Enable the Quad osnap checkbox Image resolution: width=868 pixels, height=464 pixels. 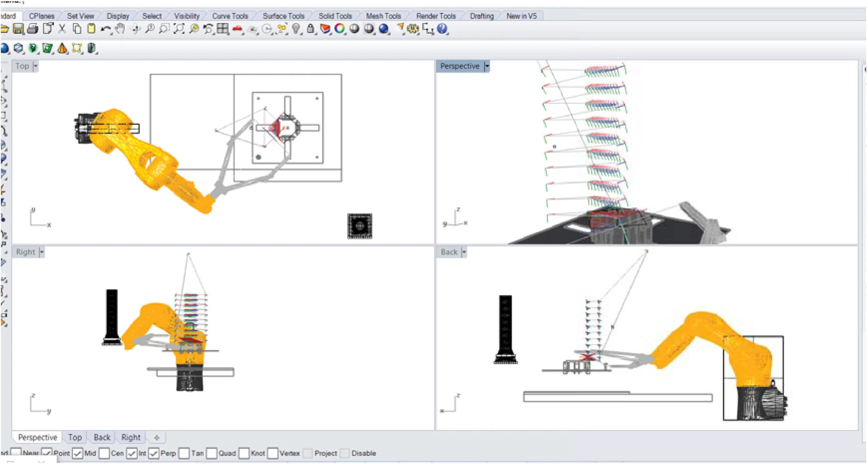click(x=211, y=454)
